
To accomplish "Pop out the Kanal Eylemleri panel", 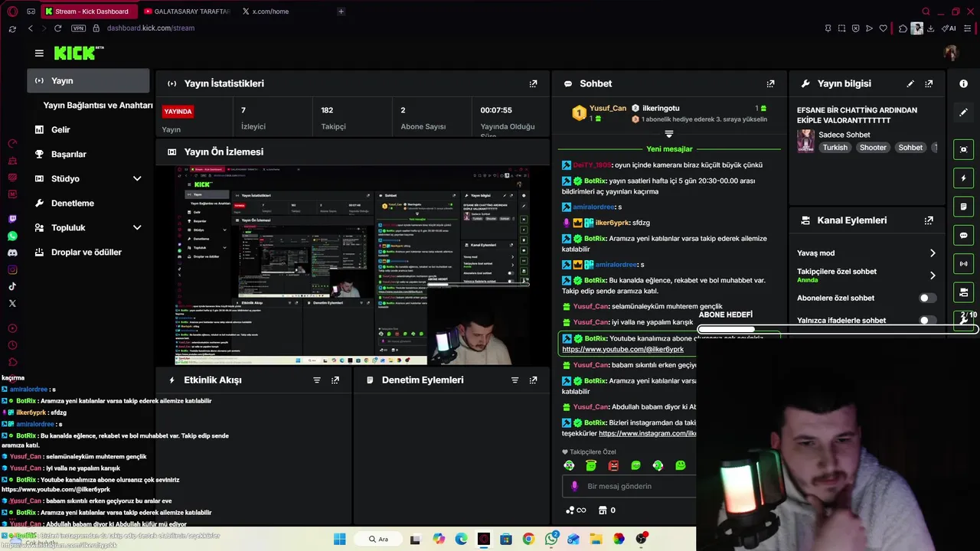I will coord(929,220).
